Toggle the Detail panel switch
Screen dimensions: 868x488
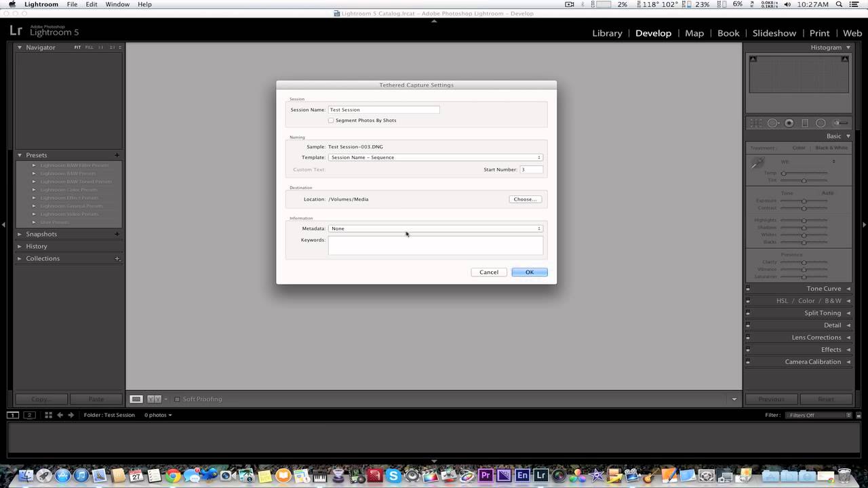[748, 325]
